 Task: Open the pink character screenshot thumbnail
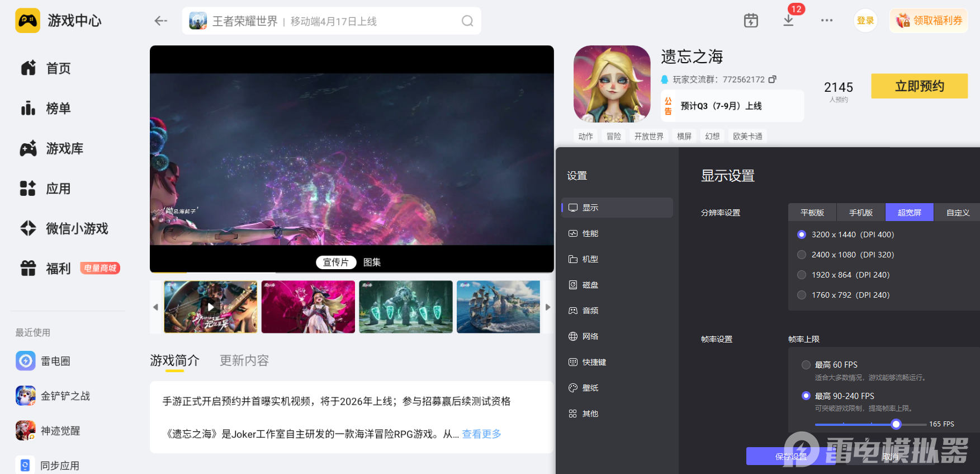coord(308,307)
